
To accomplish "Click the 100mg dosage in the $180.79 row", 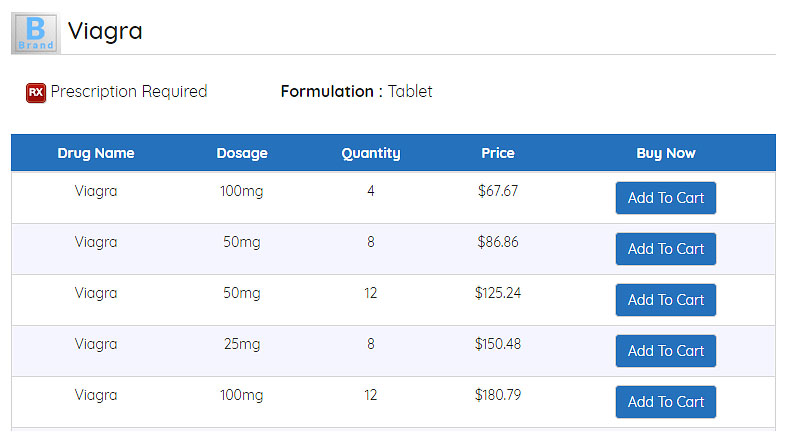I will (242, 396).
